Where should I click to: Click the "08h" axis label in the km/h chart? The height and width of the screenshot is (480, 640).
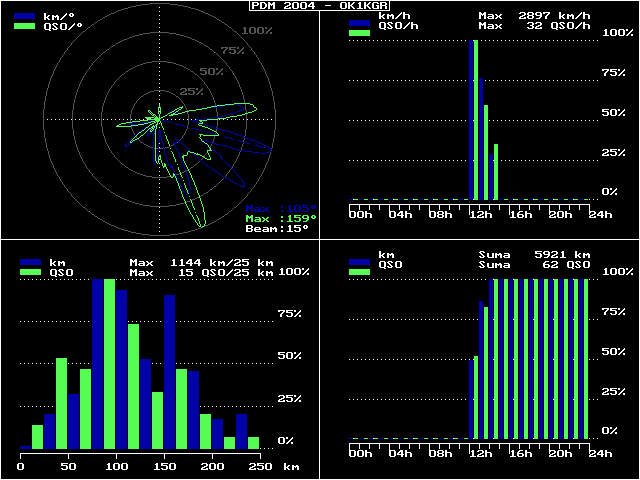point(440,215)
